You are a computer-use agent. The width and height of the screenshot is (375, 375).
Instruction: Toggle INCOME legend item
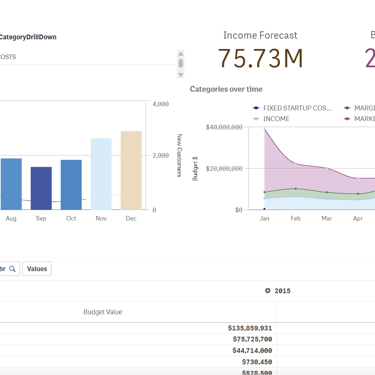coord(271,119)
